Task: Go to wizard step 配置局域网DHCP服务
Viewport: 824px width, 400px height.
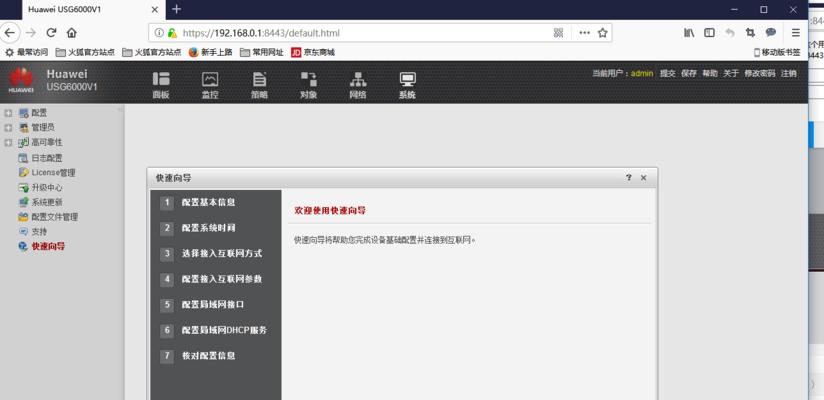Action: click(x=223, y=330)
